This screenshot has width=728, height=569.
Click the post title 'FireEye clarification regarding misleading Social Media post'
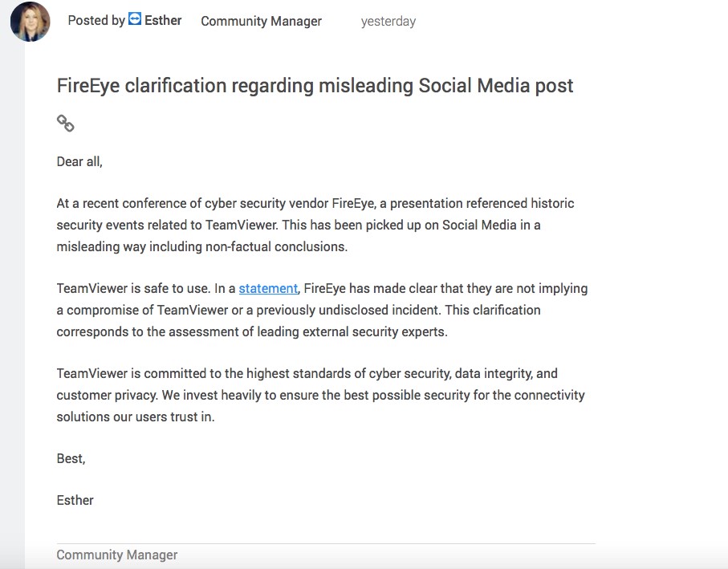315,86
